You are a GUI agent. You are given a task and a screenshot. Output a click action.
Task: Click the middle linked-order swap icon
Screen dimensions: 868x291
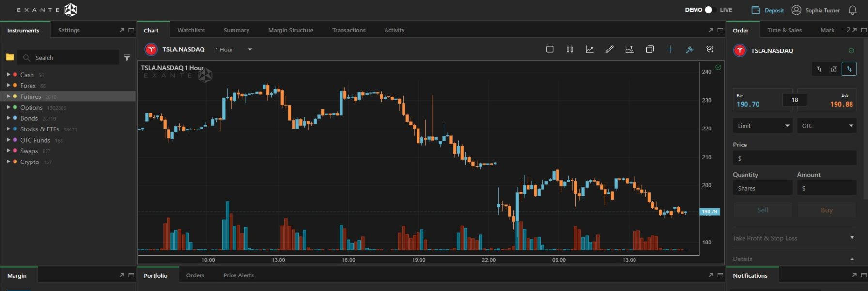[x=834, y=69]
